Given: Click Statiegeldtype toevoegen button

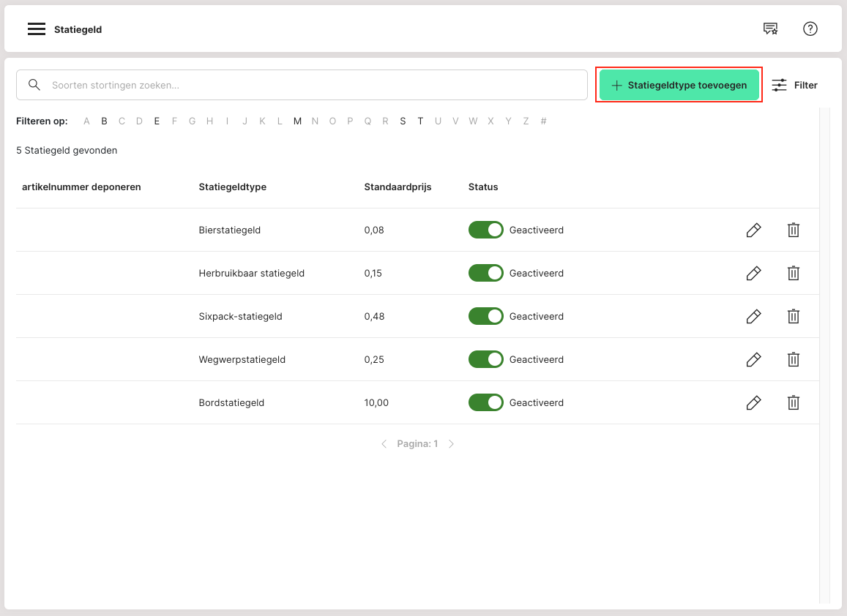Looking at the screenshot, I should click(679, 86).
